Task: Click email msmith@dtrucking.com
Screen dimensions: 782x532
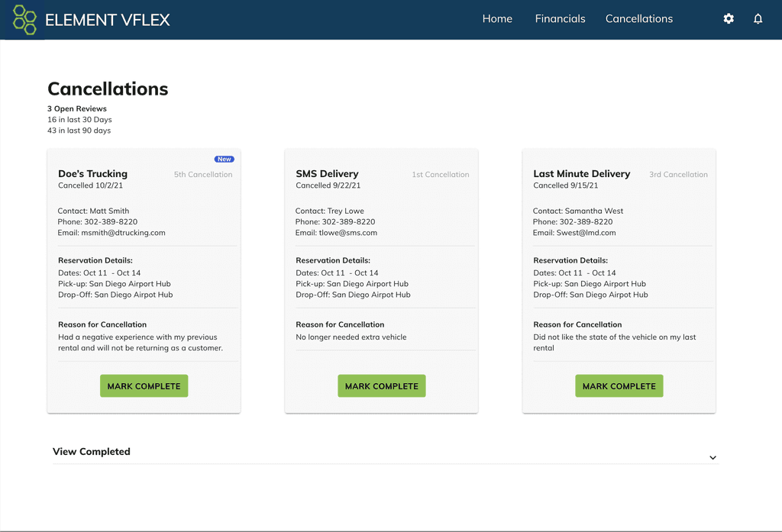Action: [x=123, y=233]
